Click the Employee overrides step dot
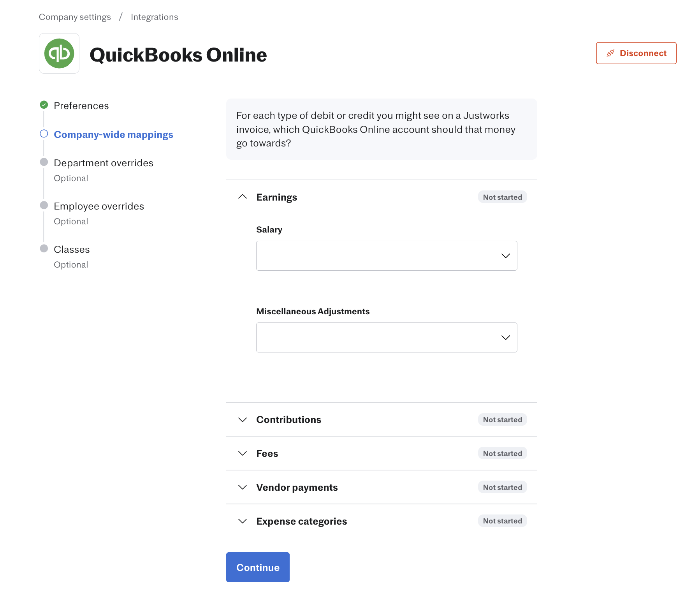700x606 pixels. point(44,205)
